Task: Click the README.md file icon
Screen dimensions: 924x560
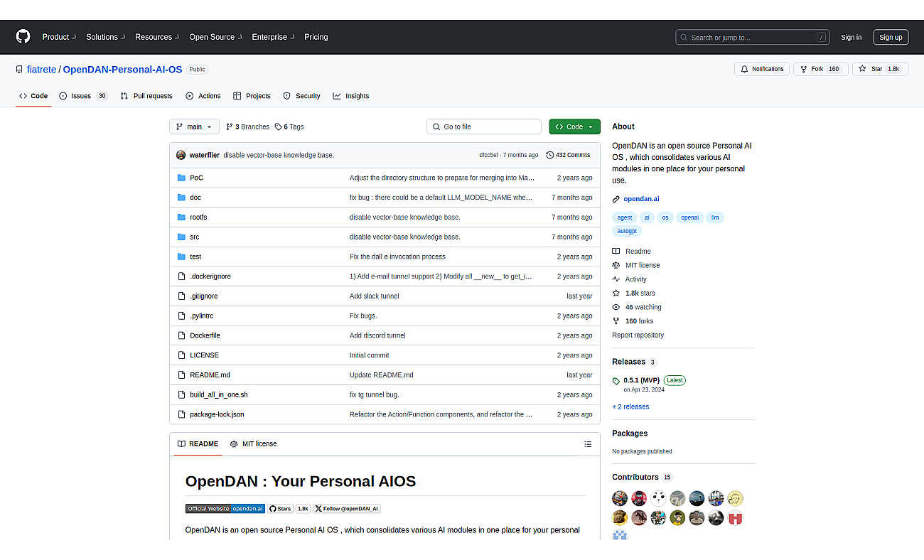Action: click(181, 375)
